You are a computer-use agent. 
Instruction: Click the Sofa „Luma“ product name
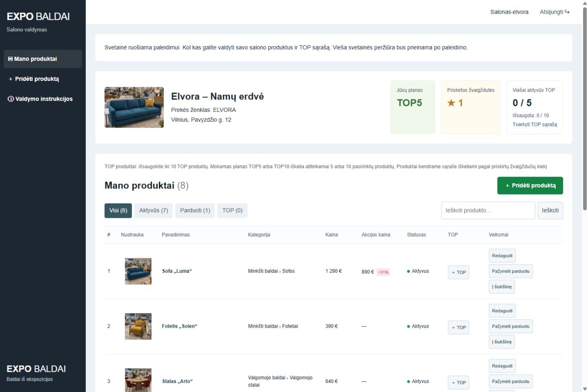(177, 271)
